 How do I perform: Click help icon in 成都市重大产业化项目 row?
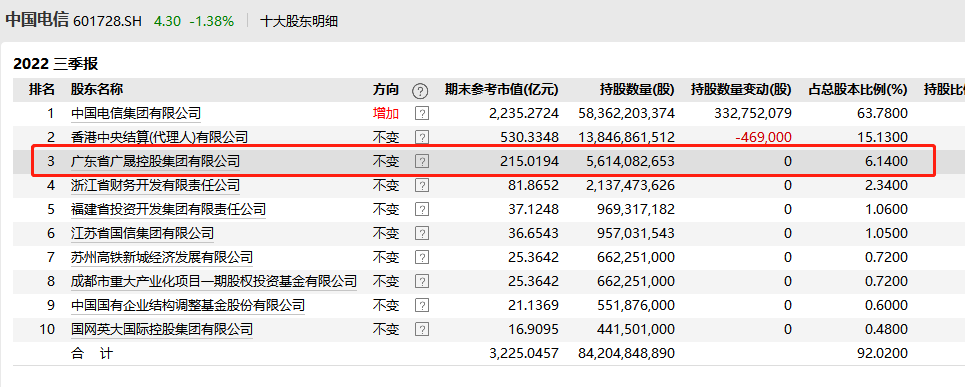coord(422,281)
